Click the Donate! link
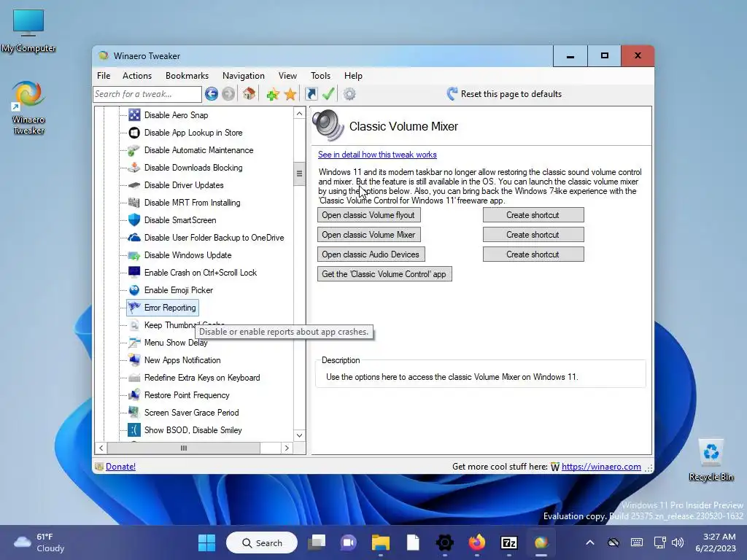747x560 pixels. pos(120,467)
